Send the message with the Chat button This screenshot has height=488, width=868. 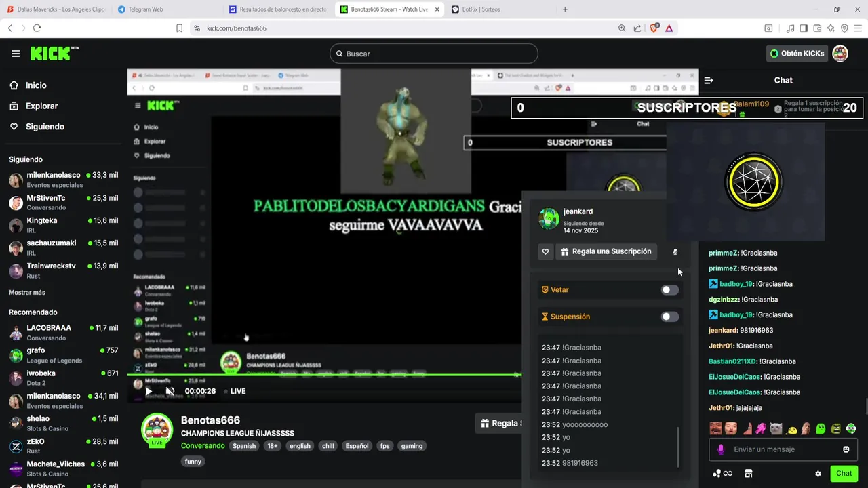tap(844, 474)
